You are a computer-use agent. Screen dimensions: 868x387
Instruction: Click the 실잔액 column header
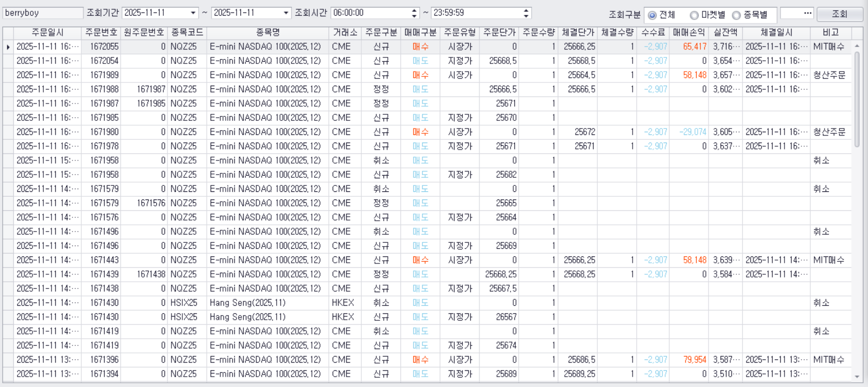click(x=726, y=33)
